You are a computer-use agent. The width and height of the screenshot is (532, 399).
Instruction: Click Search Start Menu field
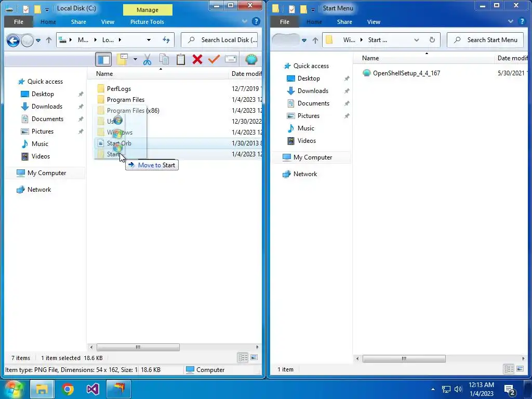tap(486, 40)
